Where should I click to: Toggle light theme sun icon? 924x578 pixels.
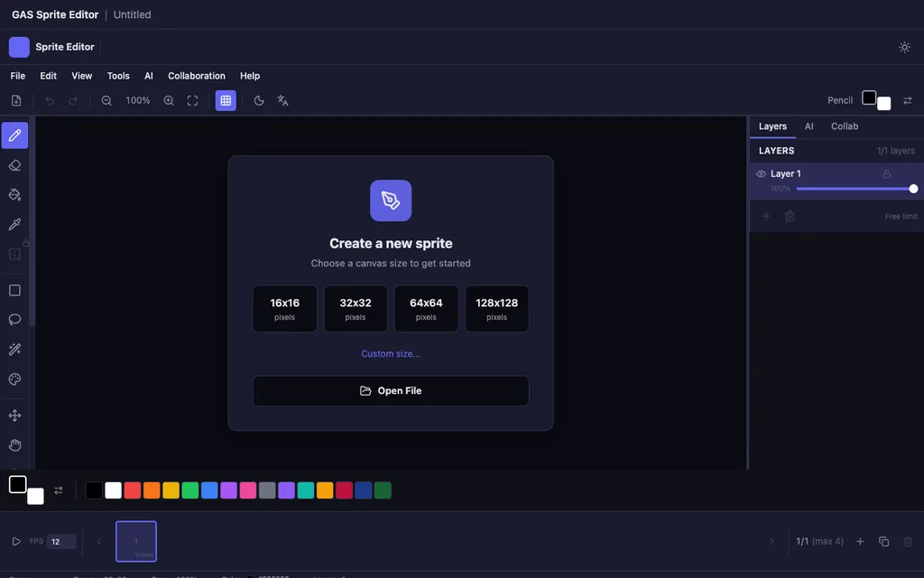tap(904, 47)
